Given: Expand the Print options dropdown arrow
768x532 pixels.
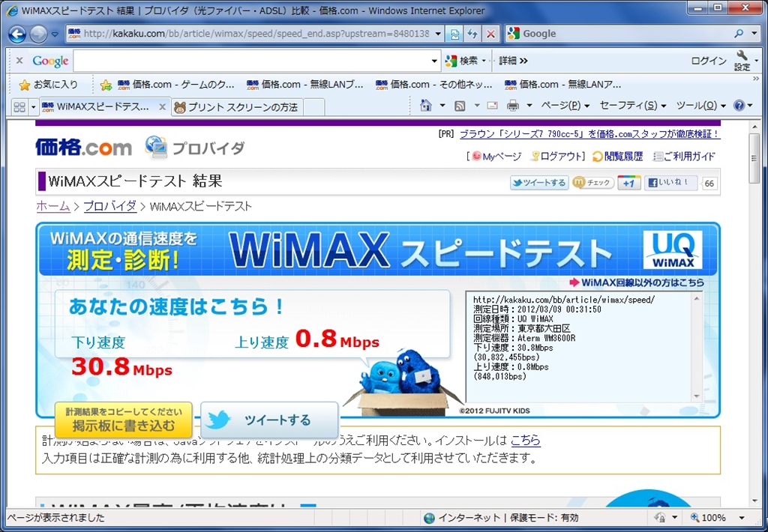Looking at the screenshot, I should pos(529,106).
